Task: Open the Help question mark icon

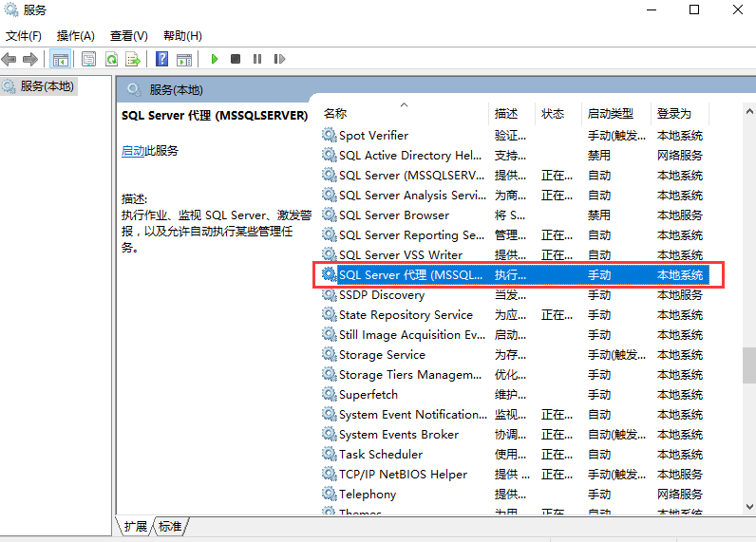Action: pos(162,59)
